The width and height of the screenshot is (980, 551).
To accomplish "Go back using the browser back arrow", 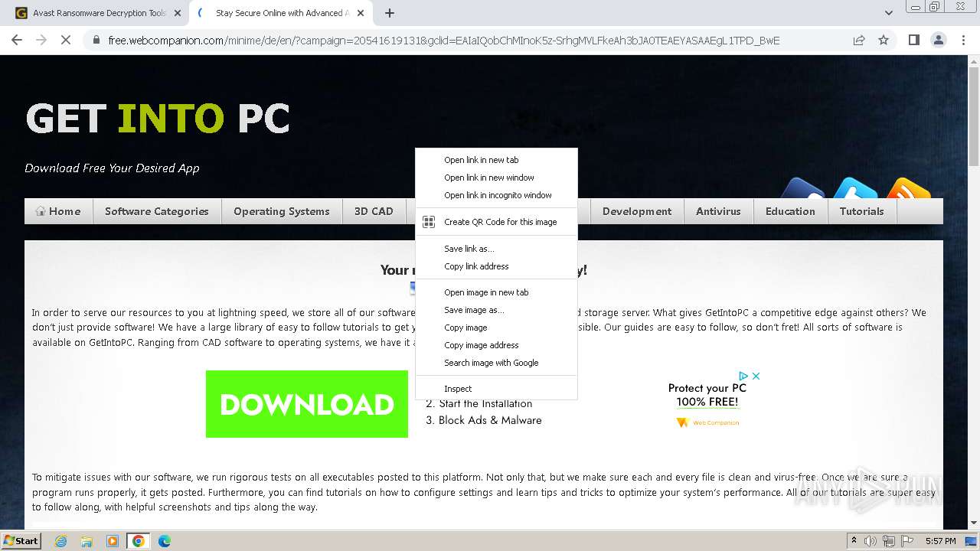I will tap(17, 40).
